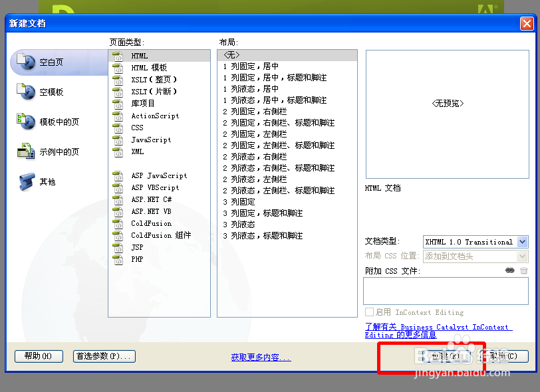
Task: Select layout 2 列固定，左侧栏
Action: pos(287,134)
